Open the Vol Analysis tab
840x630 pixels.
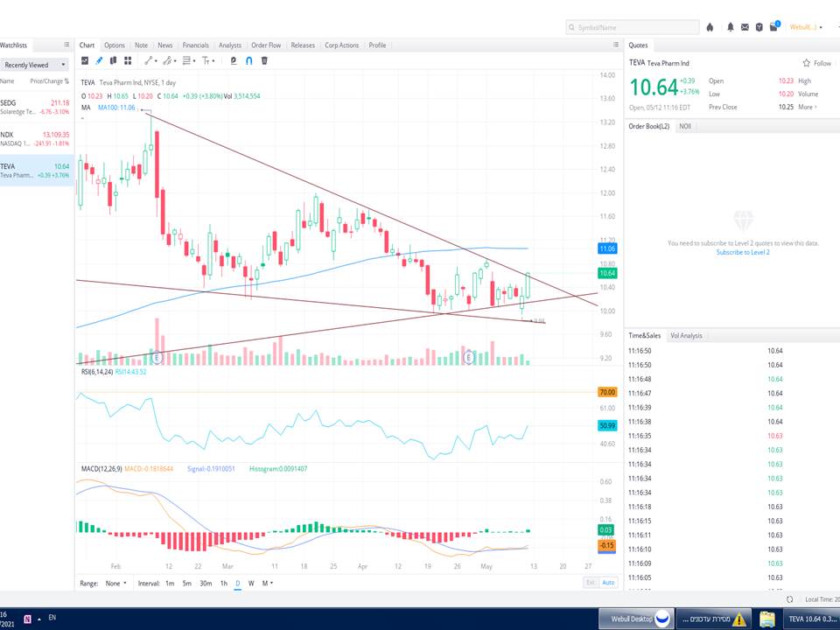[686, 335]
